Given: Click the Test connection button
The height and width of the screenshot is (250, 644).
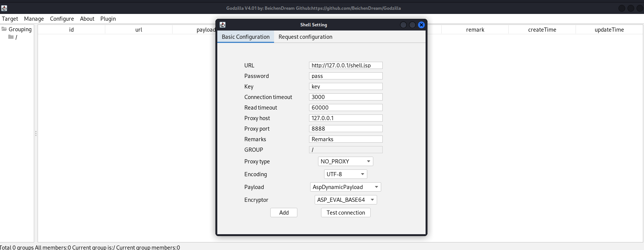Looking at the screenshot, I should 345,213.
